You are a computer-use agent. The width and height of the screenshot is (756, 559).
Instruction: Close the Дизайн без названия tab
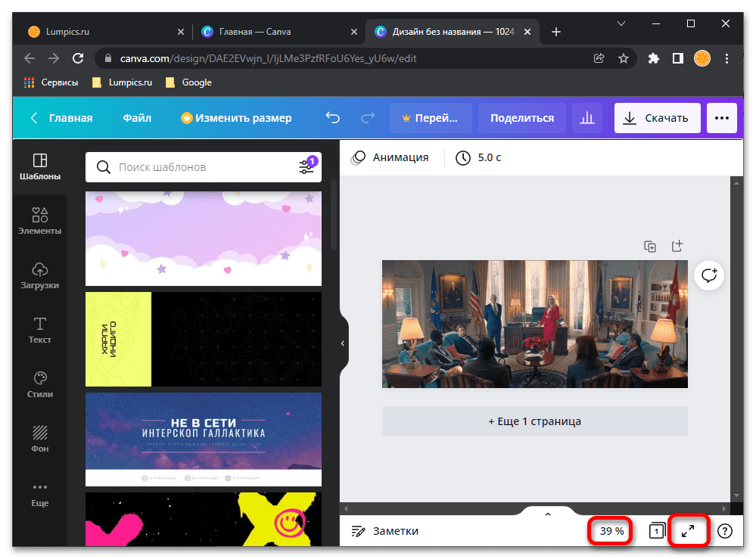(x=527, y=32)
